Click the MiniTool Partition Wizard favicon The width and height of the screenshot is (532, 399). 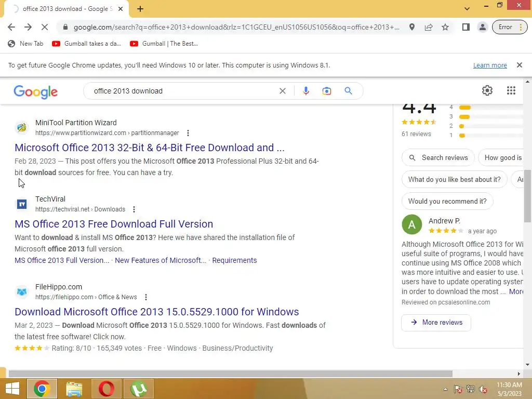pos(22,128)
